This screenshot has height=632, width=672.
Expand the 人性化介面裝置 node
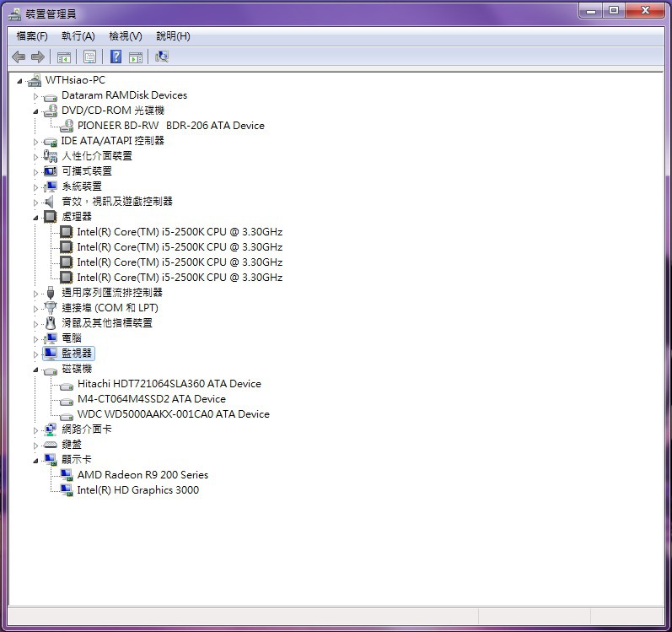point(36,157)
